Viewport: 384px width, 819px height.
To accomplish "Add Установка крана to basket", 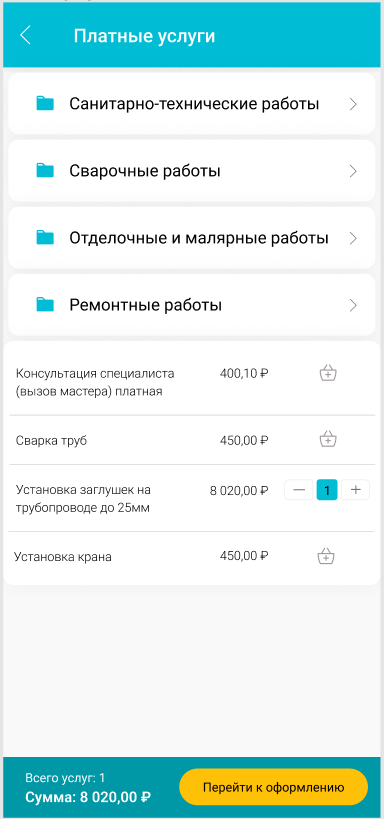I will coord(326,556).
